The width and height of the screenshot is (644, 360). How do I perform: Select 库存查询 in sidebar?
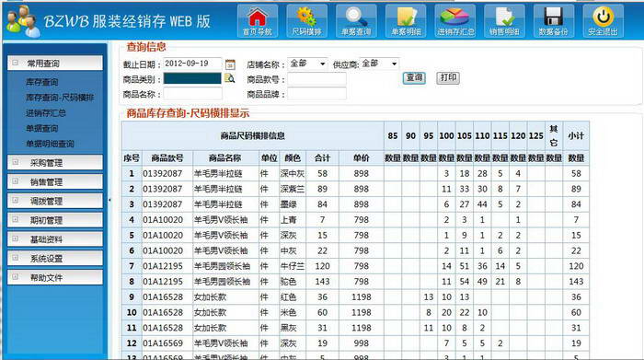42,82
